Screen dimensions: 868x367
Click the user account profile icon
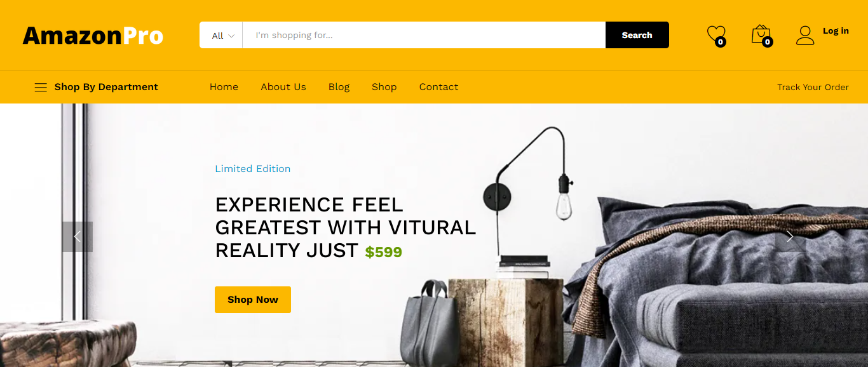tap(805, 35)
